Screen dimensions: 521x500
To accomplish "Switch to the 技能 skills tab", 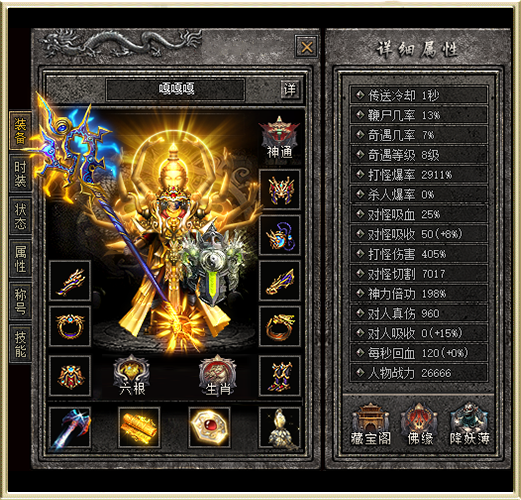I will point(20,344).
